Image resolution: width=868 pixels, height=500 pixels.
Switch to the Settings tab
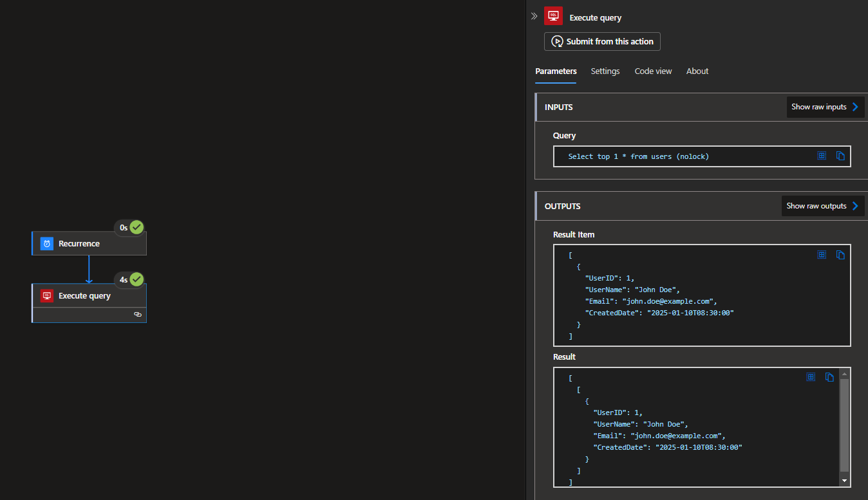pos(605,71)
